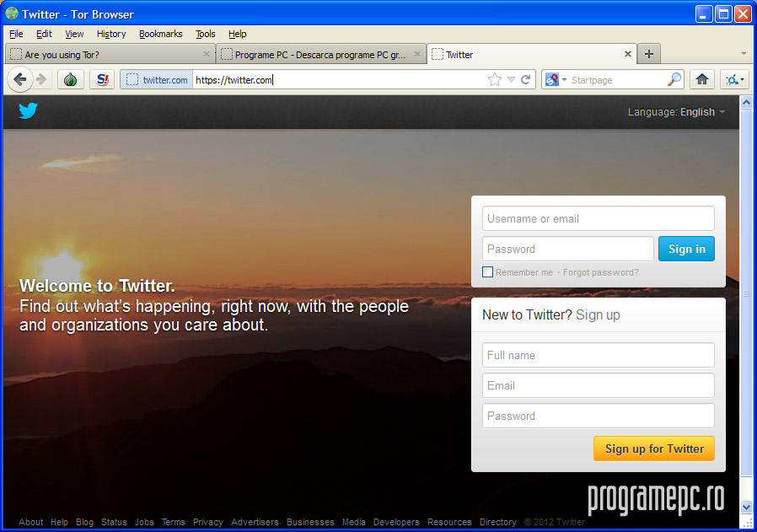This screenshot has width=757, height=532.
Task: Click the scrollbar up arrow
Action: click(746, 102)
